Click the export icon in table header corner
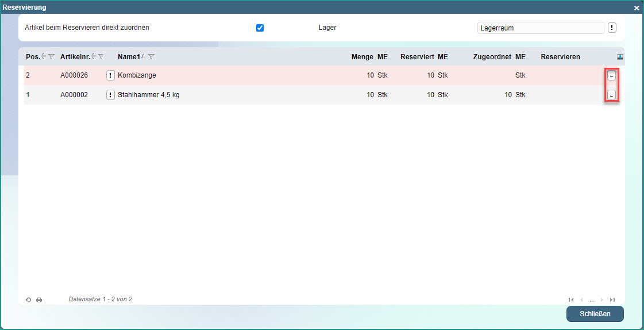 [620, 57]
